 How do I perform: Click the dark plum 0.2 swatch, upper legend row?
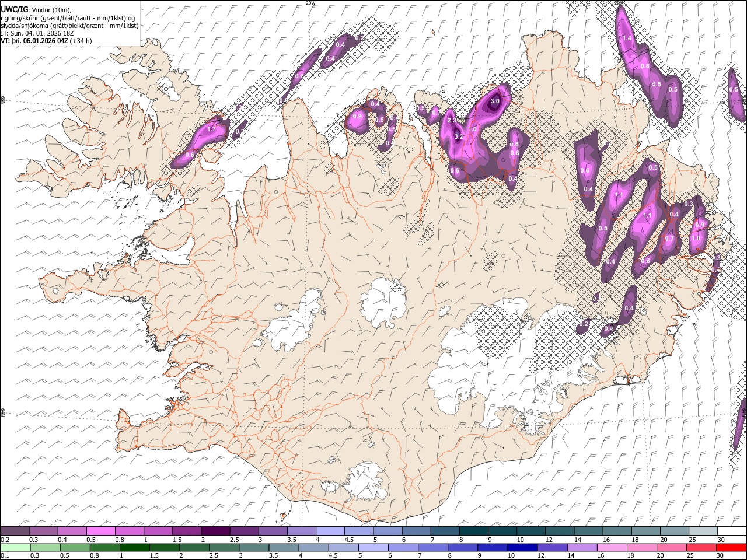(15, 531)
